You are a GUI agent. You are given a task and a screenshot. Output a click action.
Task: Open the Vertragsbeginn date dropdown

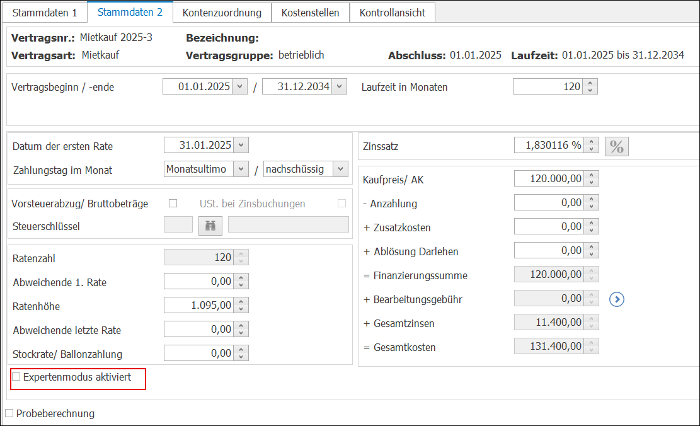[x=240, y=87]
